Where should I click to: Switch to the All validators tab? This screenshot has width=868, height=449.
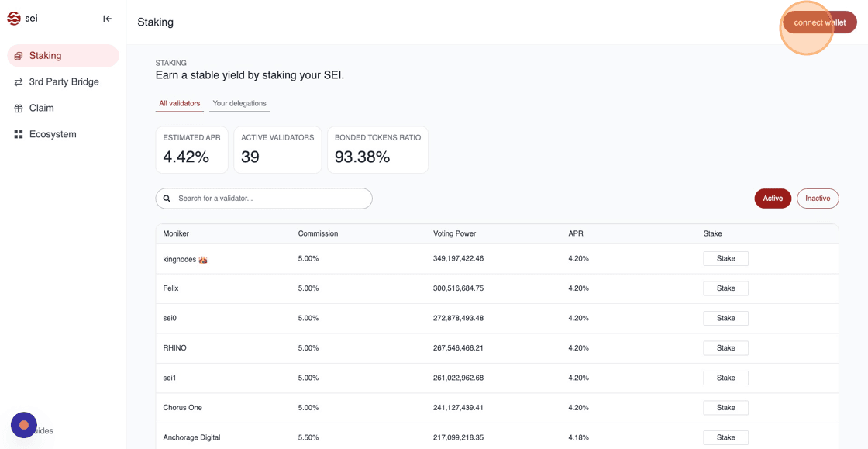[179, 103]
